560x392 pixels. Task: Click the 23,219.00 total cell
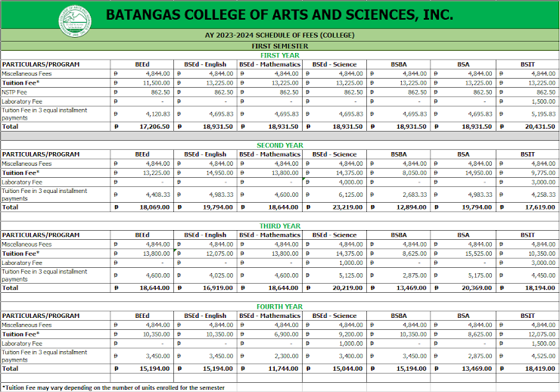tap(334, 207)
